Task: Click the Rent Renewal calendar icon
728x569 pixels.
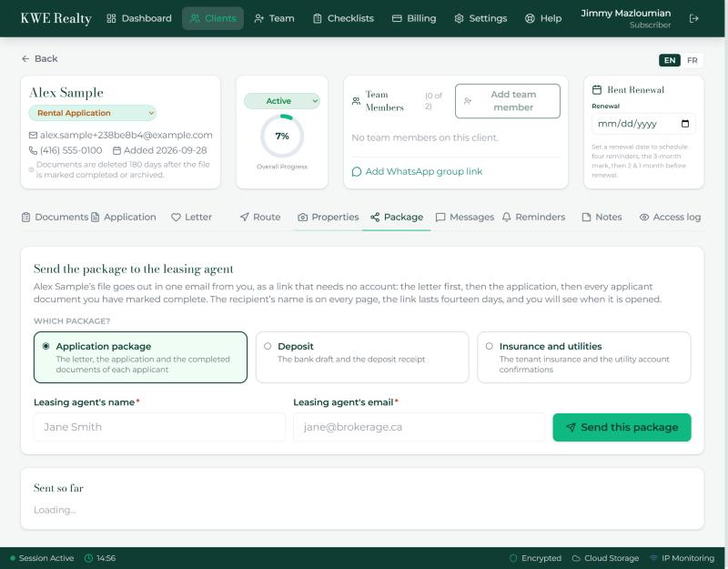Action: point(597,89)
